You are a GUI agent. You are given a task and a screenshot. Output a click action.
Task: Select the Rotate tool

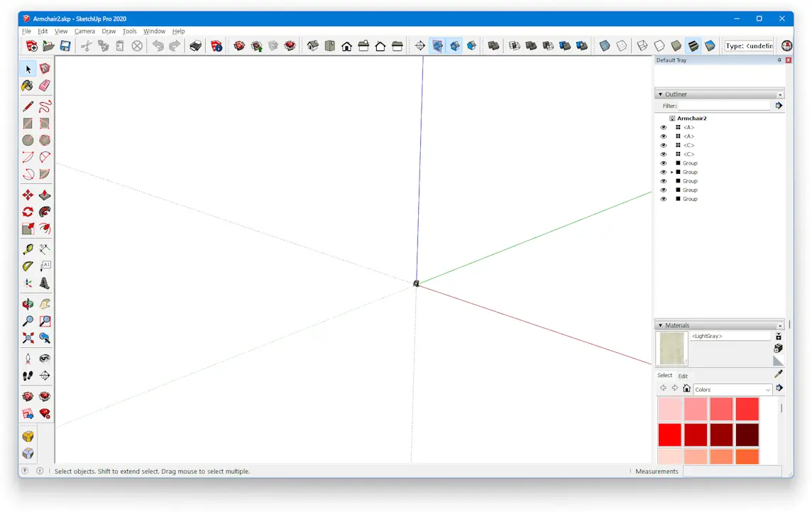[x=28, y=212]
